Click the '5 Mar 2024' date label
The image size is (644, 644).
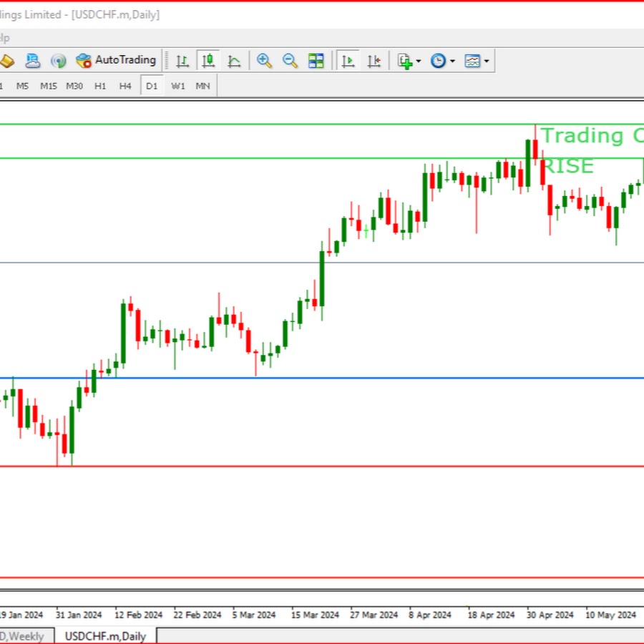tap(253, 615)
